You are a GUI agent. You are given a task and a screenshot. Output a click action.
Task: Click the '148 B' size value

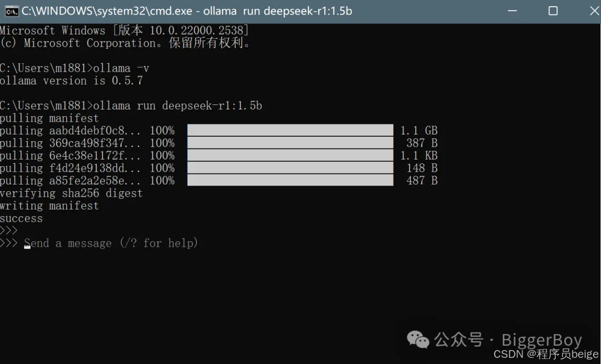click(422, 168)
